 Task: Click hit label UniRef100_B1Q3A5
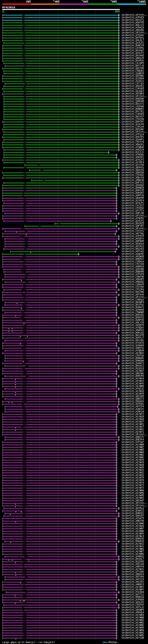tap(133, 561)
